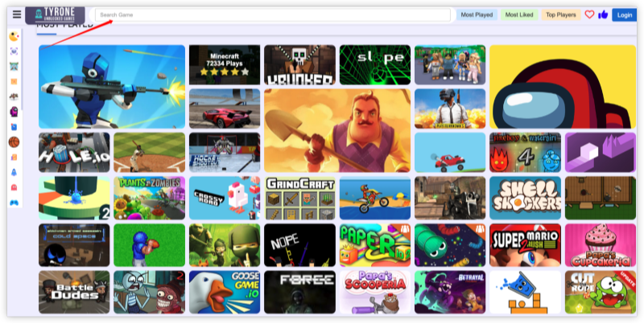Select the red ghost sidebar icon
644x324 pixels.
coord(14,187)
